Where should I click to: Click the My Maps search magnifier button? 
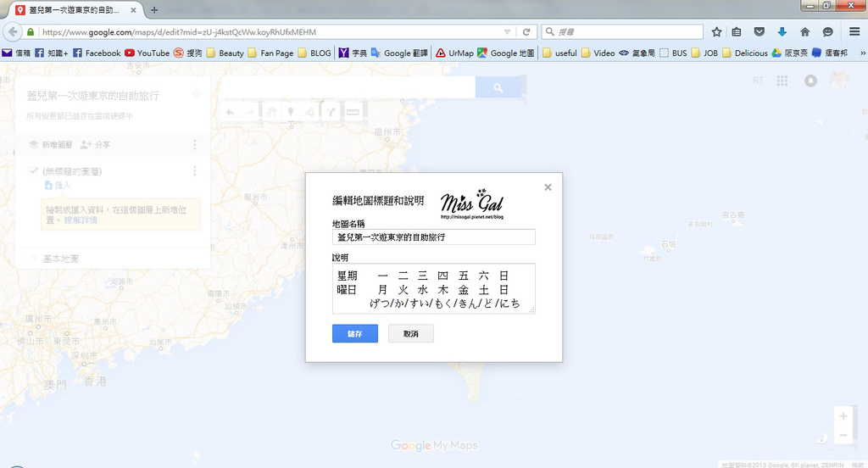pyautogui.click(x=498, y=87)
